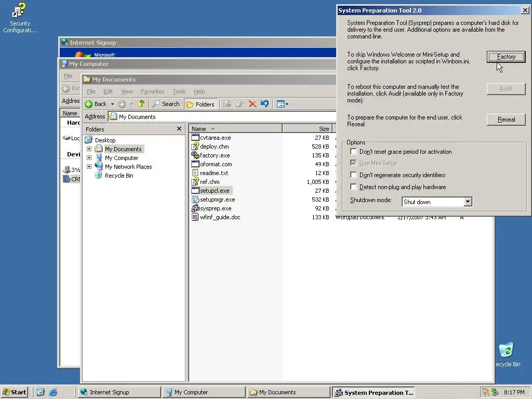Select sysprep.exe file icon
Screen dimensions: 532x399
point(195,208)
